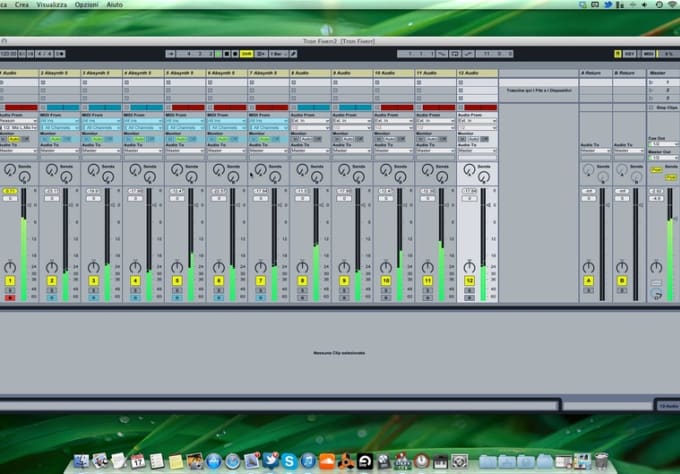Select the '7 Absynth 5' track header
Screen dimensions: 680x474
[268, 73]
